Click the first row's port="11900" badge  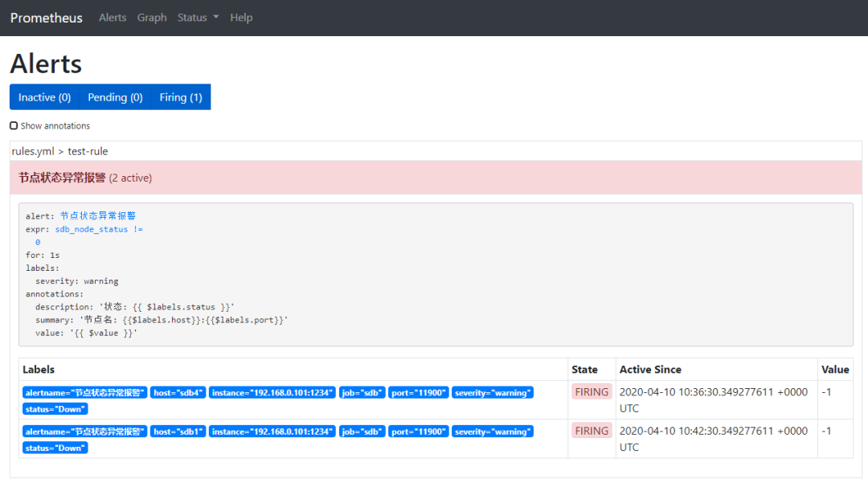click(418, 393)
